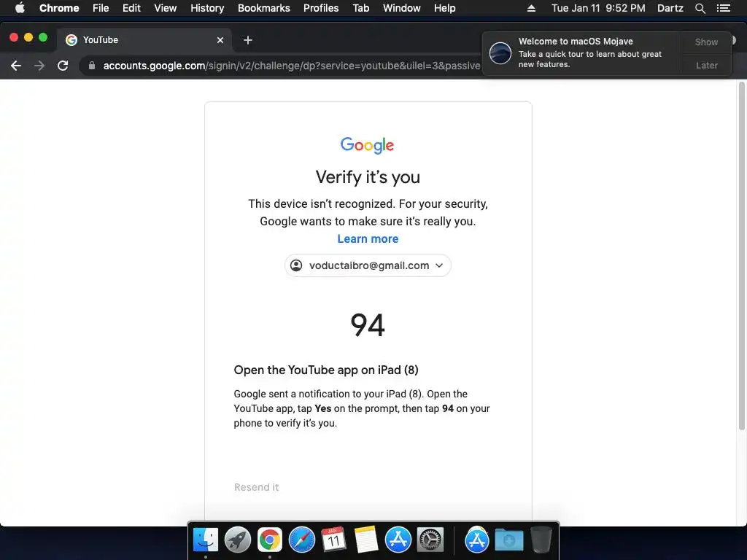Viewport: 747px width, 560px height.
Task: Click Open the YouTube app on iPad heading
Action: coord(326,370)
